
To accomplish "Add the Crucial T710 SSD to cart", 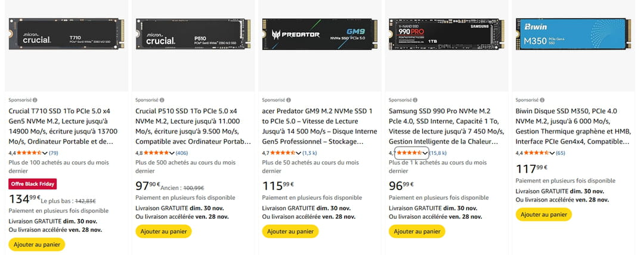I will pyautogui.click(x=36, y=244).
